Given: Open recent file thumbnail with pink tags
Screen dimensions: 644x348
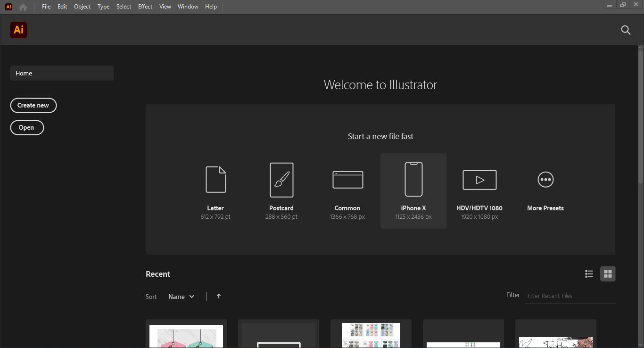Looking at the screenshot, I should coord(186,334).
